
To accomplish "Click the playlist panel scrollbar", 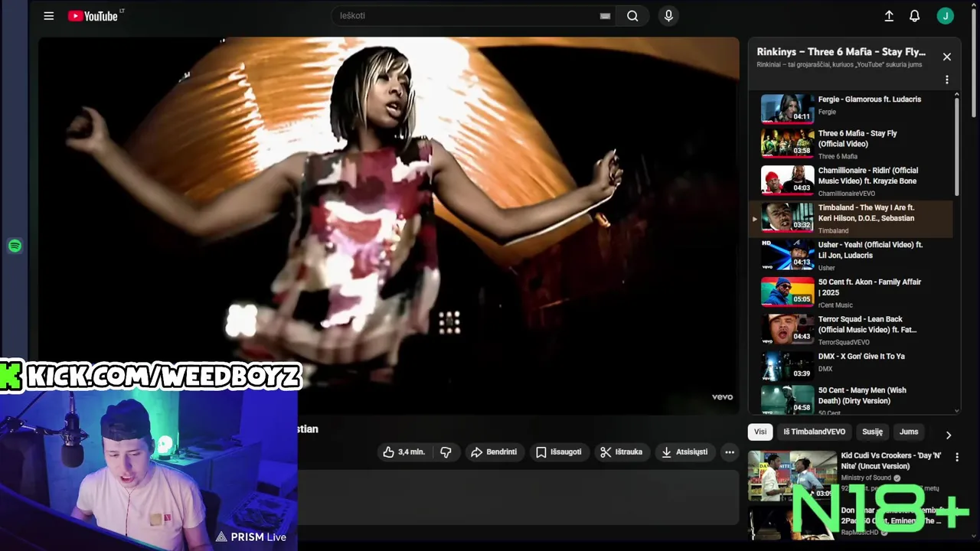I will coord(956,145).
